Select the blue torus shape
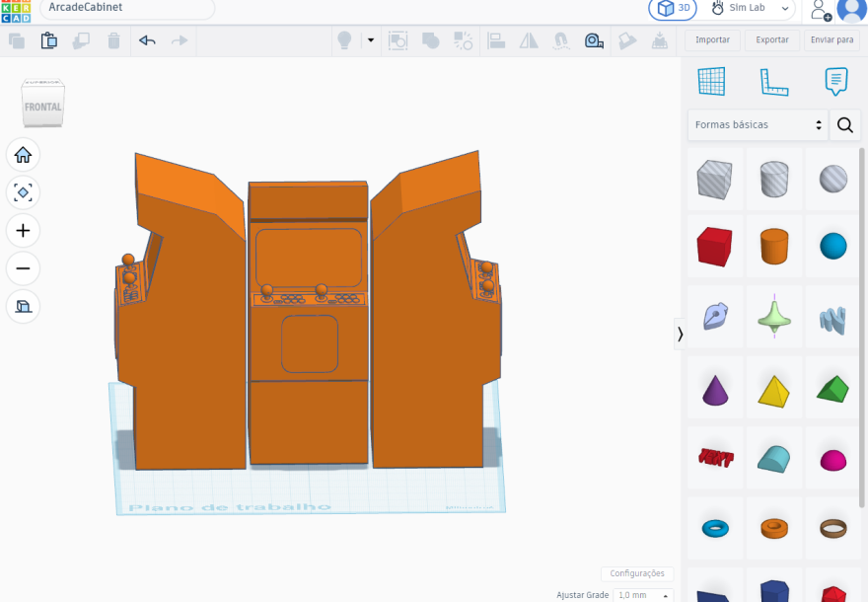The height and width of the screenshot is (602, 868). pyautogui.click(x=715, y=528)
